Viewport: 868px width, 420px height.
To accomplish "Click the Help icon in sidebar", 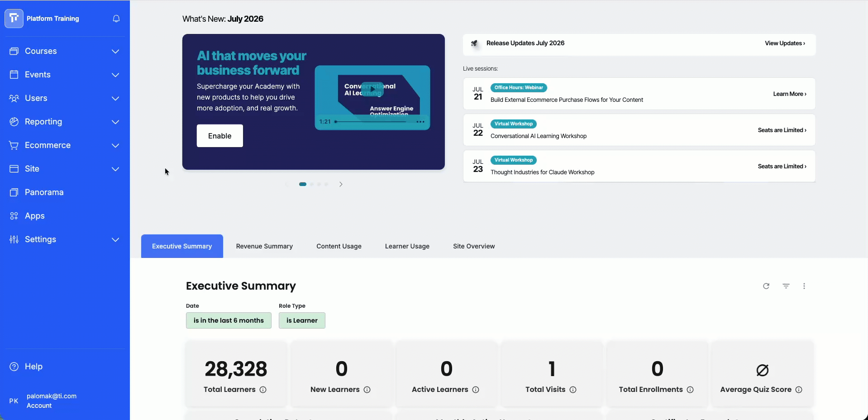I will pyautogui.click(x=14, y=367).
